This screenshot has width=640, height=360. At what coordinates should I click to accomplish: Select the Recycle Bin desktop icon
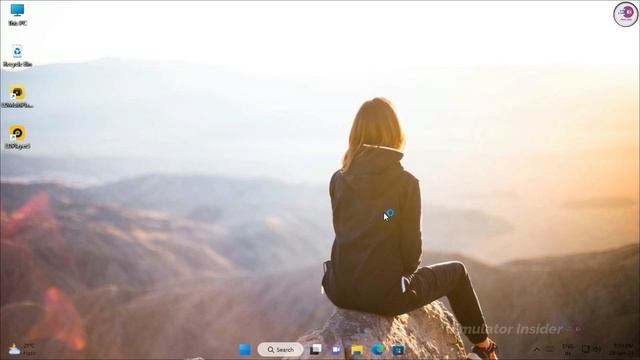[17, 56]
